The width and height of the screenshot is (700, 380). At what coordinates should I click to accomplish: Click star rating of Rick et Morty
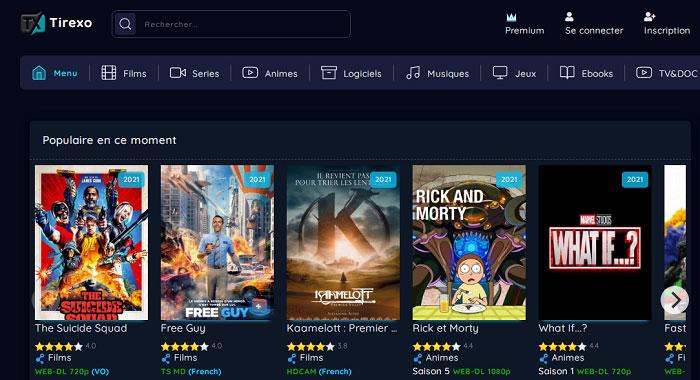(x=437, y=346)
